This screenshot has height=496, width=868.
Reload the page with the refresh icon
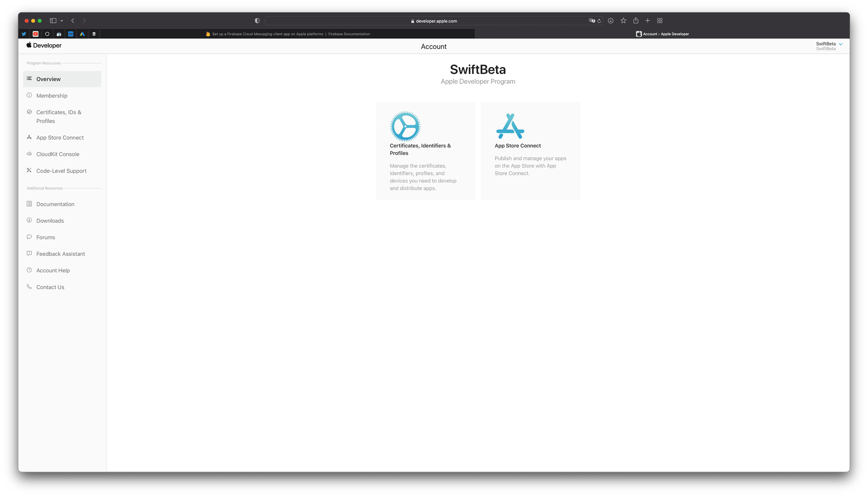pyautogui.click(x=599, y=21)
